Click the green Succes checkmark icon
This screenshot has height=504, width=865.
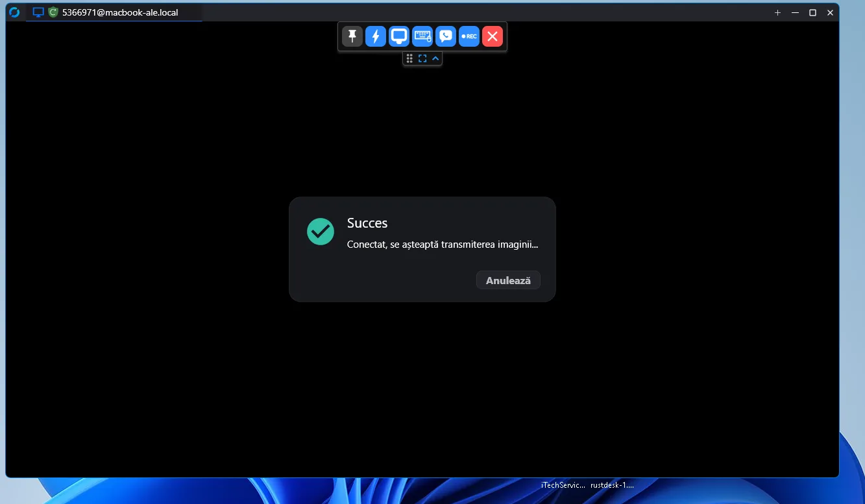pyautogui.click(x=321, y=232)
